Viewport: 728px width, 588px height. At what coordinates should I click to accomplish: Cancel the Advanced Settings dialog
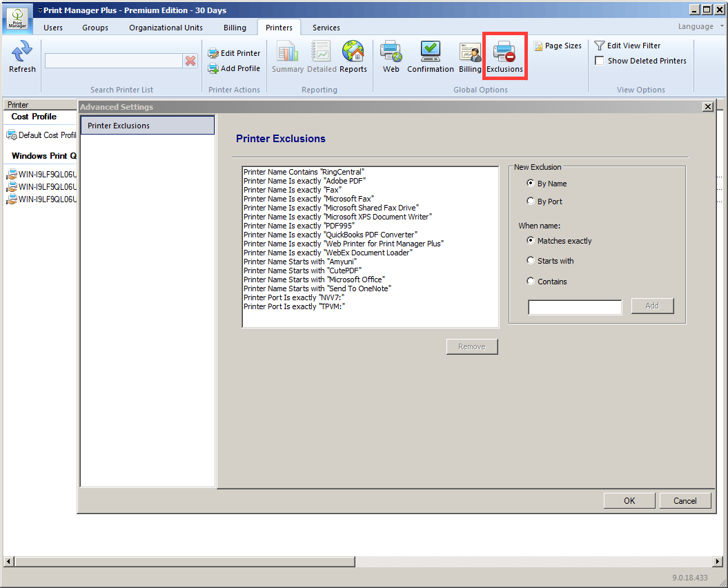(685, 500)
